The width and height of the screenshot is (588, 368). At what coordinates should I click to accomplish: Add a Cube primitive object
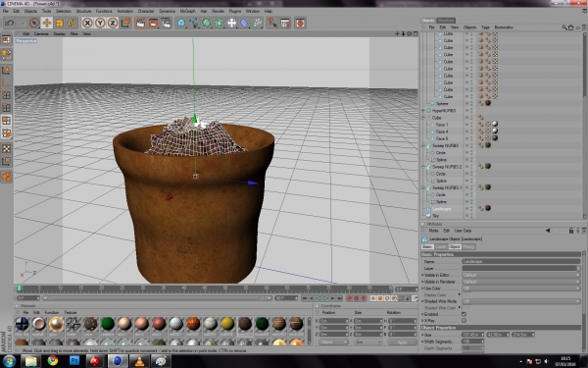click(x=181, y=23)
